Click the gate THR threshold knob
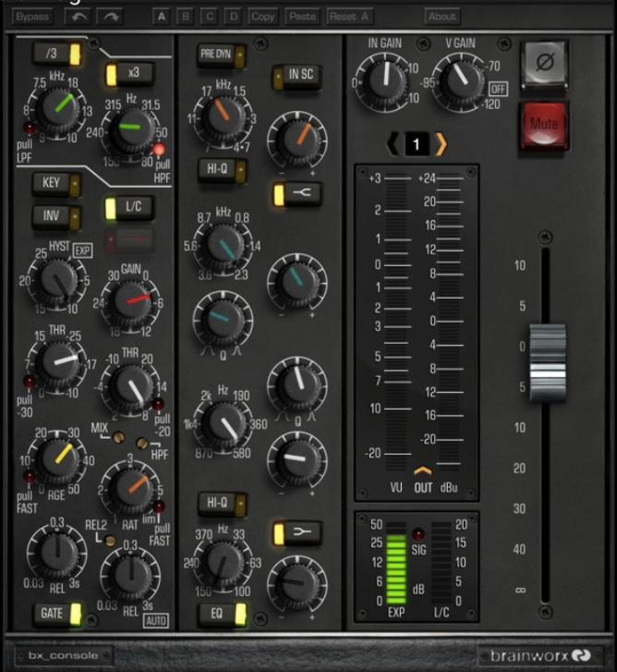Viewport: 617px width, 672px height. point(58,362)
